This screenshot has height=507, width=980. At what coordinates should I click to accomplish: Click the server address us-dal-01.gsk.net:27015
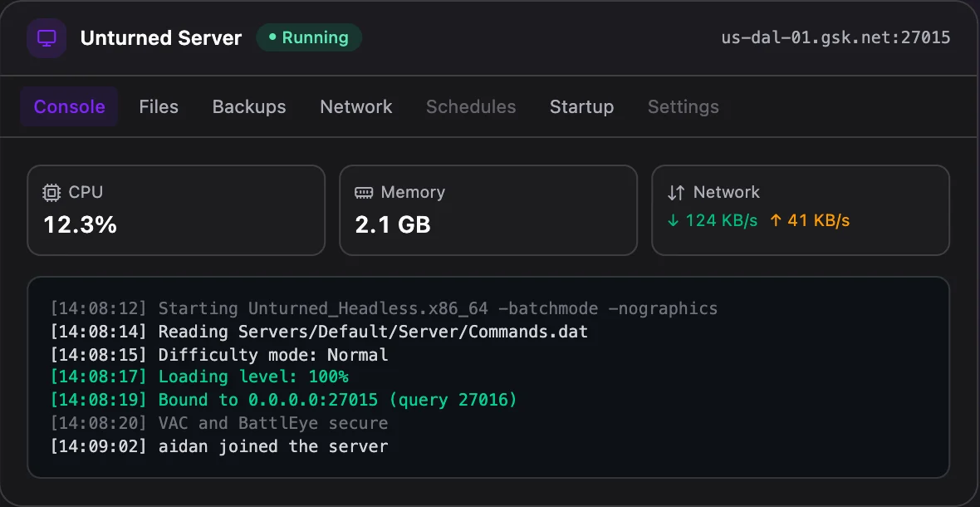pyautogui.click(x=835, y=37)
